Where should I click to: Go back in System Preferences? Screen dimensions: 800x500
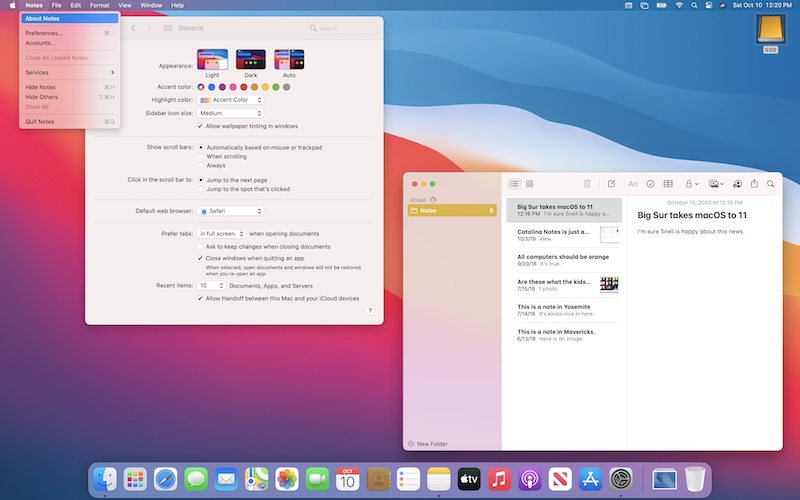click(133, 28)
